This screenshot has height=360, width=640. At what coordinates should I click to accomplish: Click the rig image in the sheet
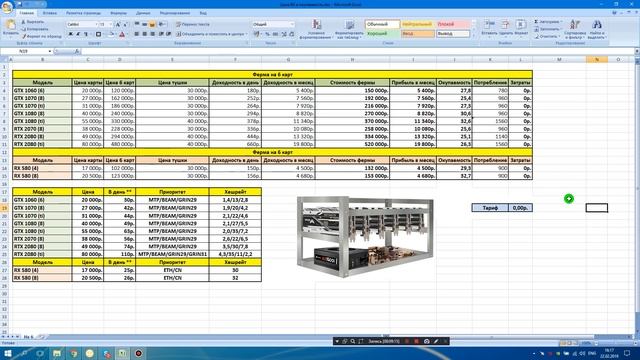pos(365,236)
